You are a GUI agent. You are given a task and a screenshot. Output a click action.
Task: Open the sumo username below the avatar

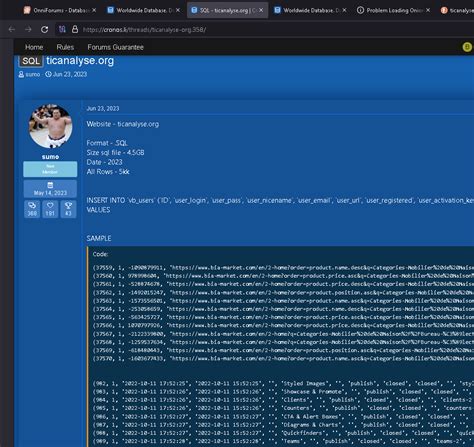50,157
